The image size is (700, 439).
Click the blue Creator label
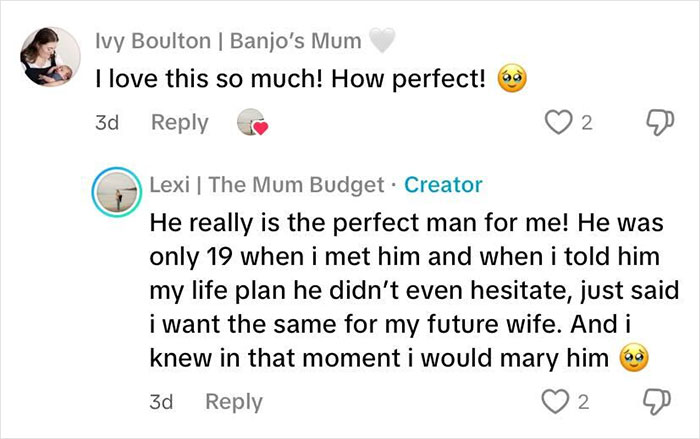(443, 185)
